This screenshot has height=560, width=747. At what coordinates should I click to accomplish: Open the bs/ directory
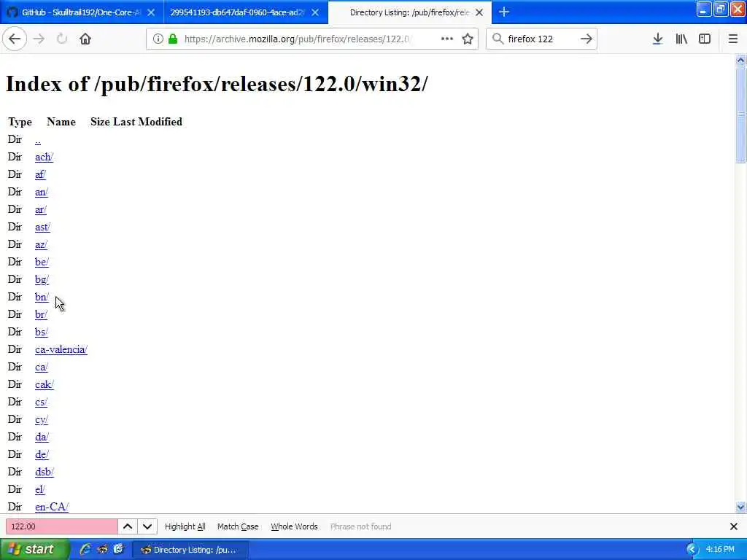point(42,332)
